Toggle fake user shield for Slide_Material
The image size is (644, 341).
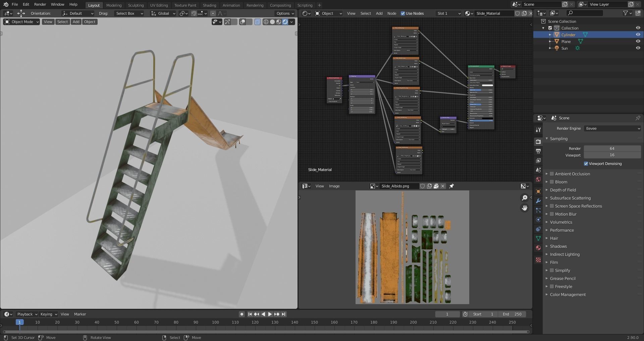tap(518, 13)
